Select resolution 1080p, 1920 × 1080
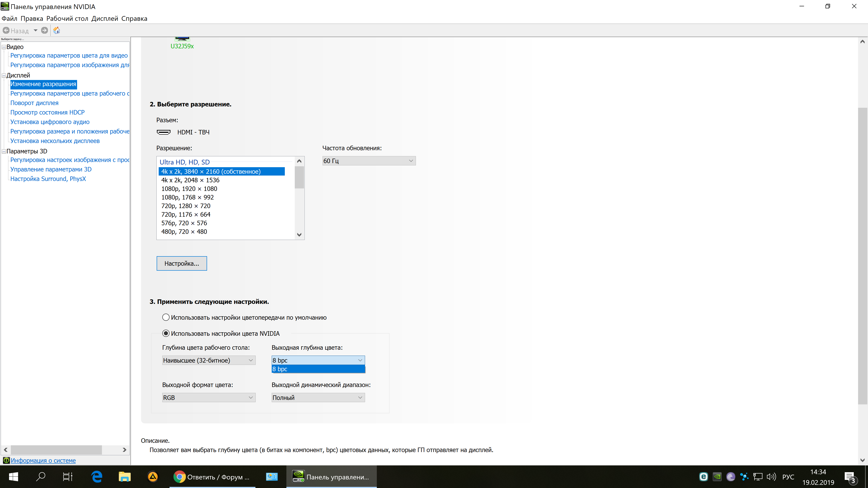This screenshot has height=488, width=868. [x=221, y=189]
